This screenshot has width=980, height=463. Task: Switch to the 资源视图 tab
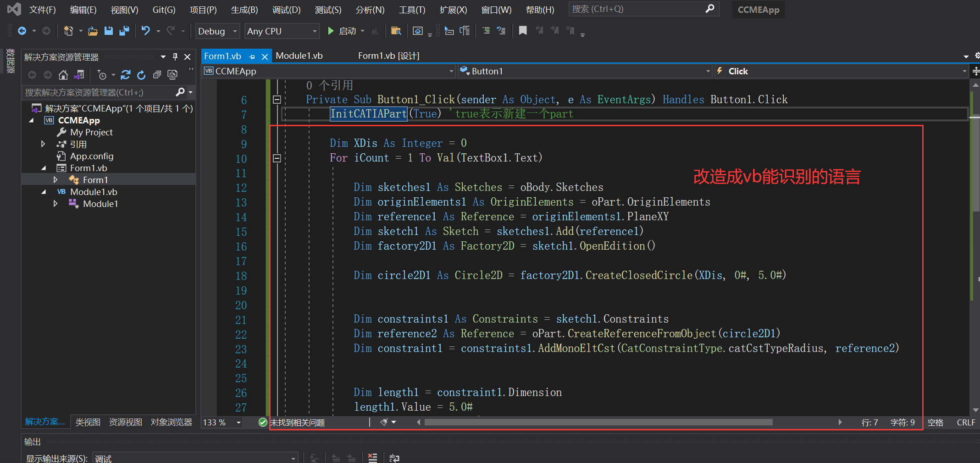pyautogui.click(x=125, y=422)
